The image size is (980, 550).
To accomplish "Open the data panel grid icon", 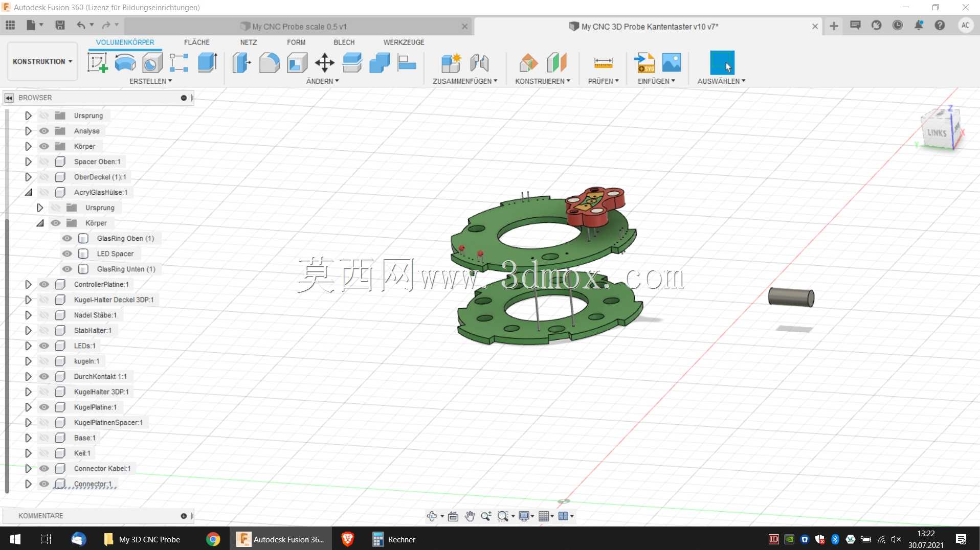I will [10, 25].
